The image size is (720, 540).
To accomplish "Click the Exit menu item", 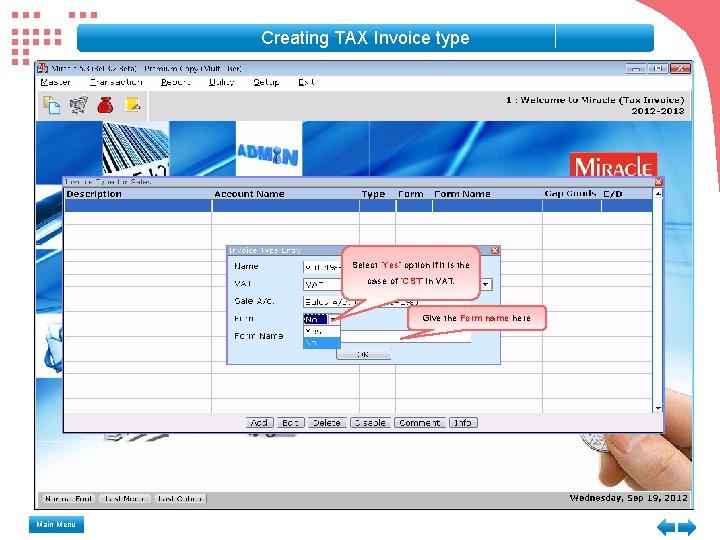I will point(306,82).
